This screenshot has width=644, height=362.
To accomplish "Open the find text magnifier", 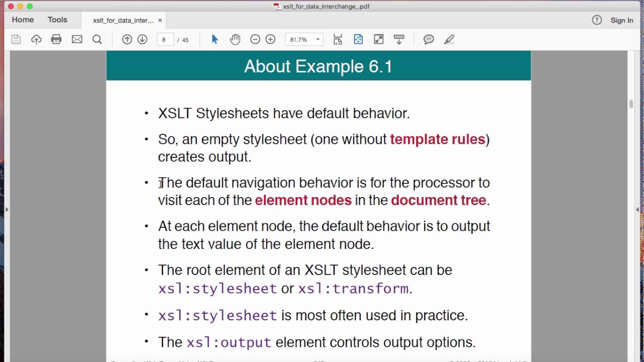I will pyautogui.click(x=97, y=39).
